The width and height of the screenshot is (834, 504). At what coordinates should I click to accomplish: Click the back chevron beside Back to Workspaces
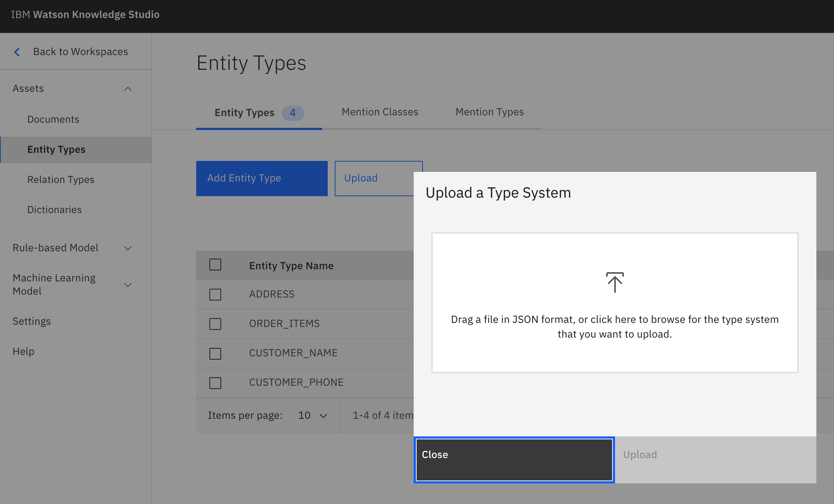coord(17,52)
